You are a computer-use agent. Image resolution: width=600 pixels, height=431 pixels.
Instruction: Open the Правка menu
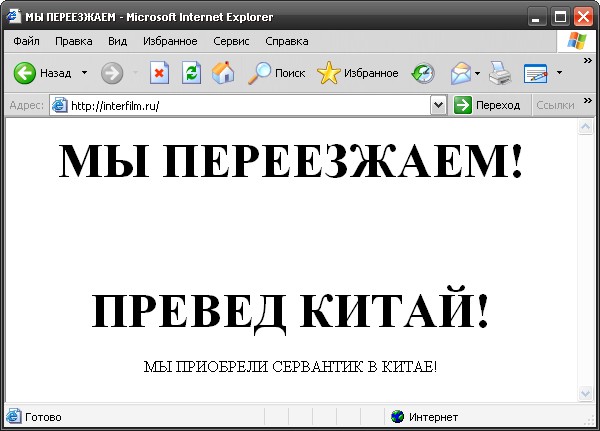73,41
